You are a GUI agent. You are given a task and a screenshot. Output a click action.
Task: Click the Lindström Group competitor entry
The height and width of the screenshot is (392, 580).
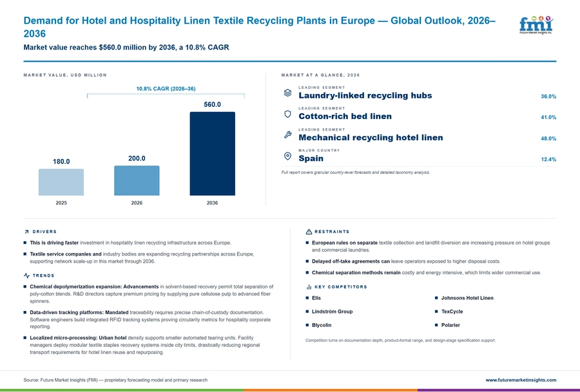point(332,312)
